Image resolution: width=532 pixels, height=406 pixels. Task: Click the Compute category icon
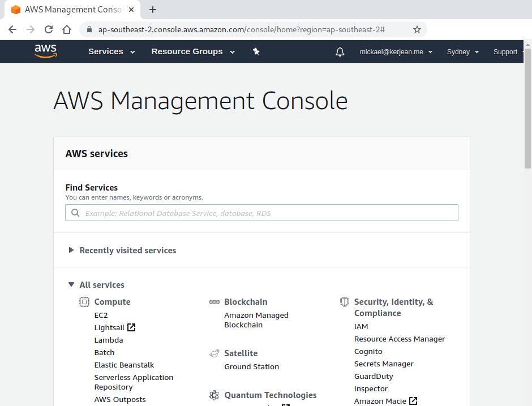pyautogui.click(x=84, y=301)
